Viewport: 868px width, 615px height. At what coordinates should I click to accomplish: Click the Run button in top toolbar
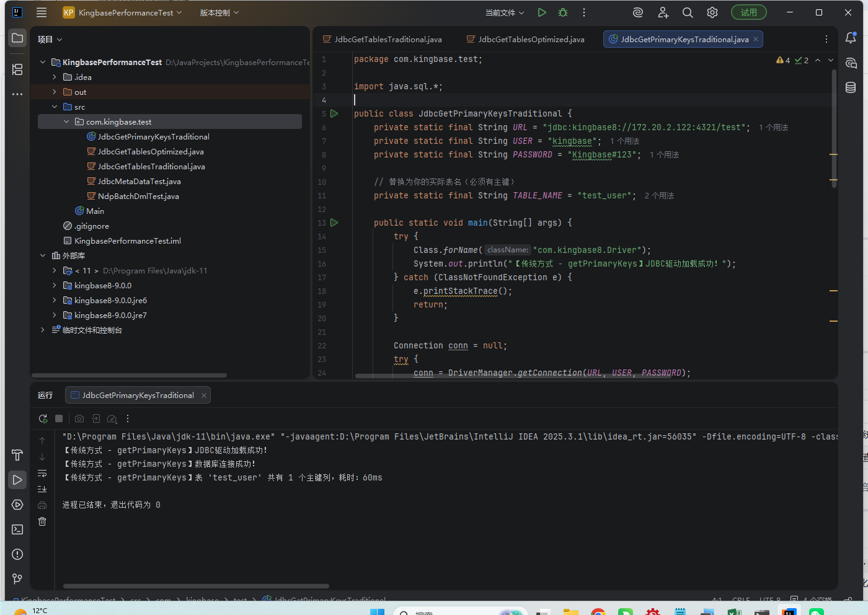(542, 12)
